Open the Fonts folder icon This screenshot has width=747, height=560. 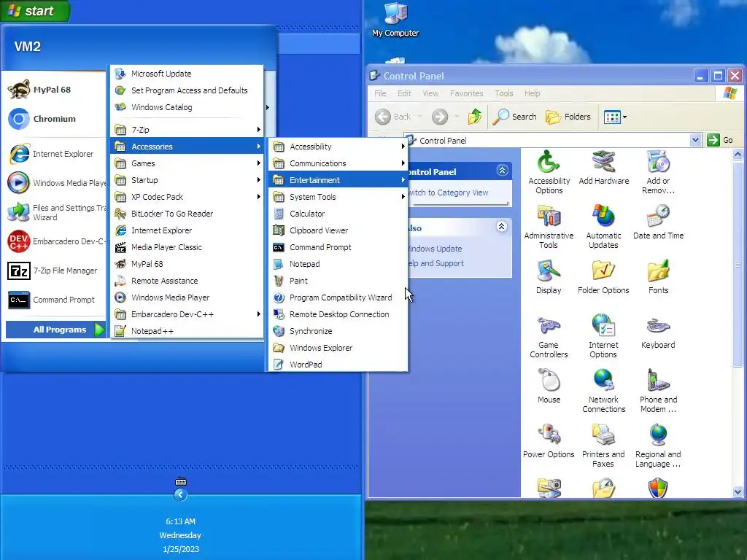[658, 277]
